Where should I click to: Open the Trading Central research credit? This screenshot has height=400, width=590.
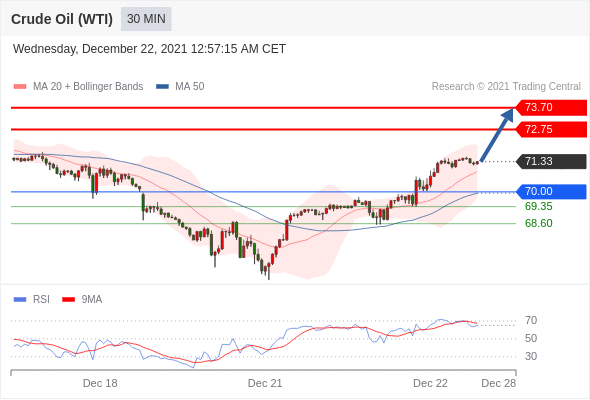point(506,87)
